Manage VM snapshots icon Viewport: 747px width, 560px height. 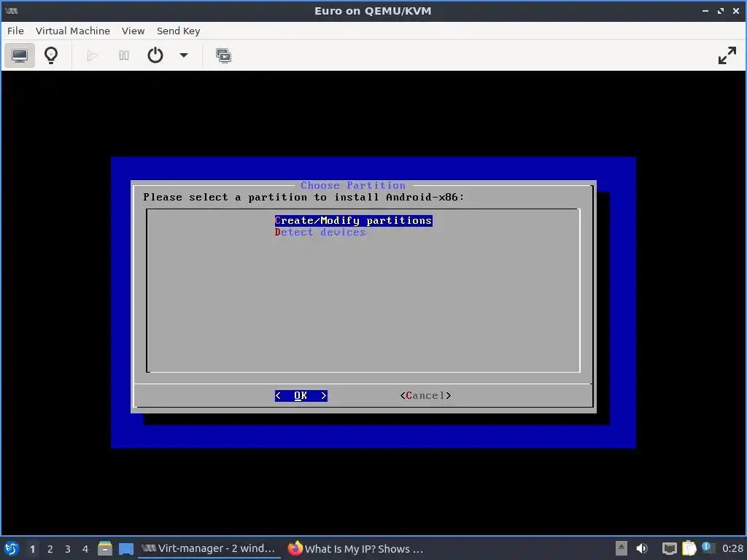[x=223, y=55]
